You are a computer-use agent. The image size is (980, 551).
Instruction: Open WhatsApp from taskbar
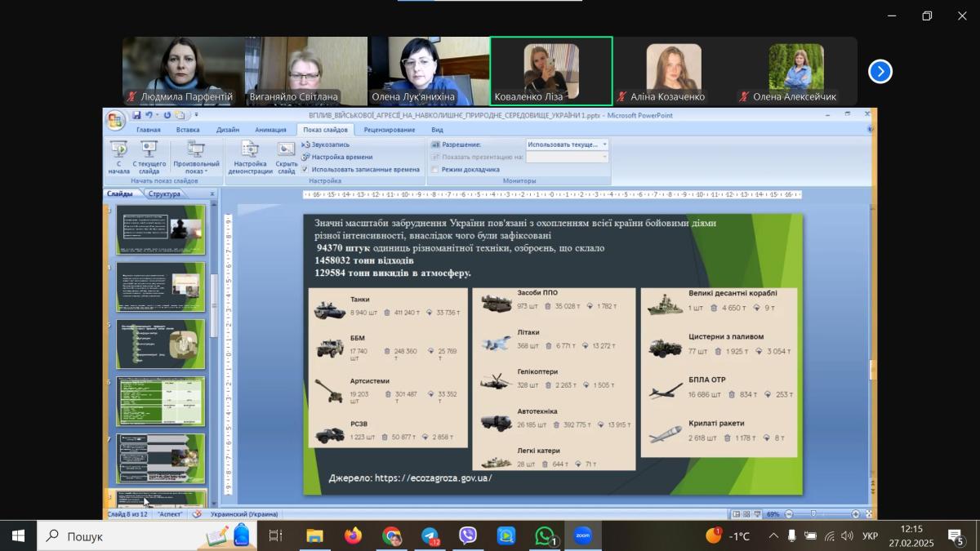pos(545,536)
